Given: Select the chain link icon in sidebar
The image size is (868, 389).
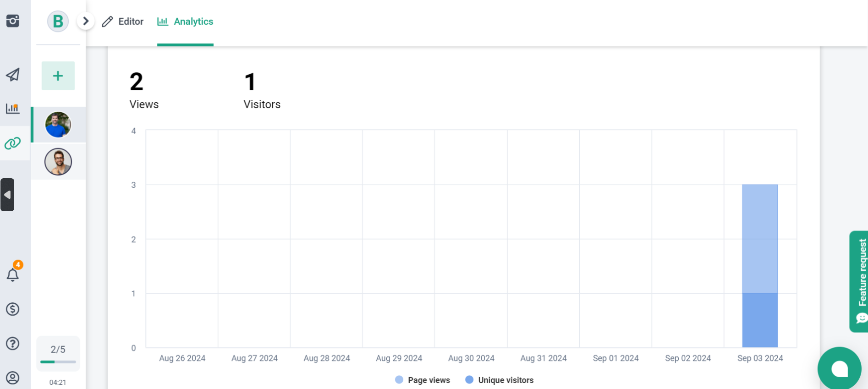Looking at the screenshot, I should tap(13, 143).
